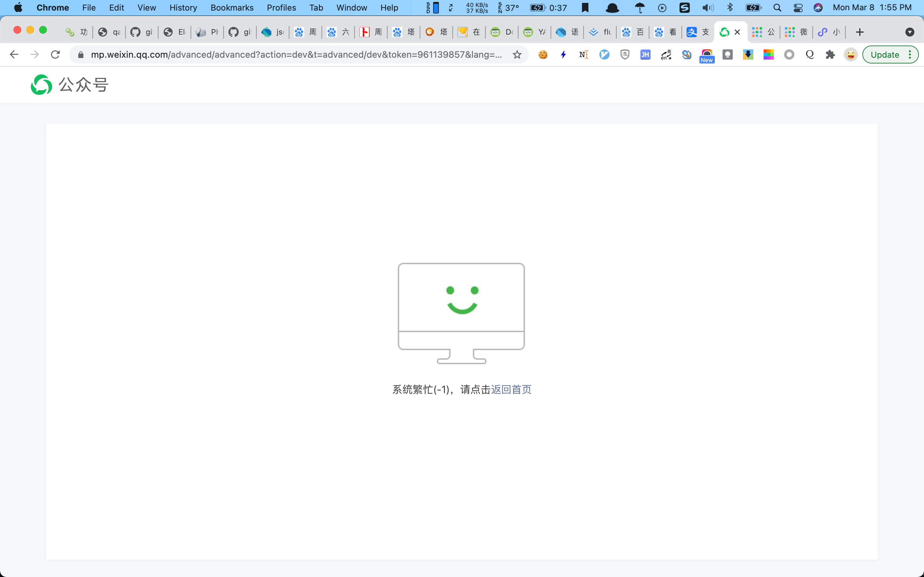Open a new tab with plus button
Screen dimensions: 924x577
860,32
